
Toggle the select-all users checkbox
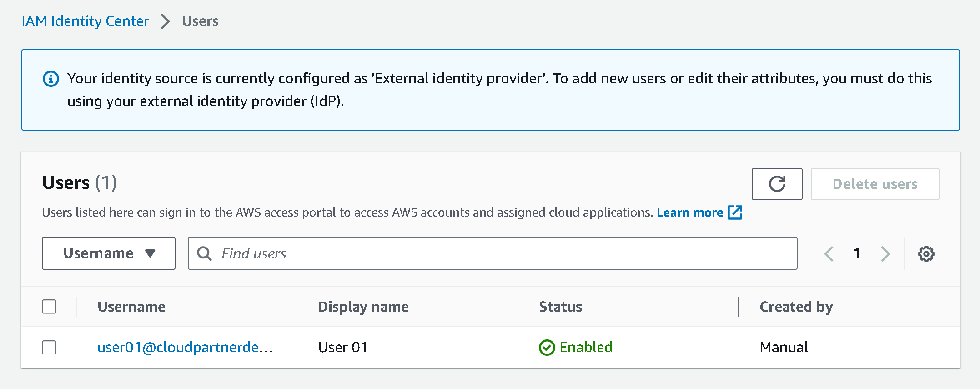click(49, 307)
